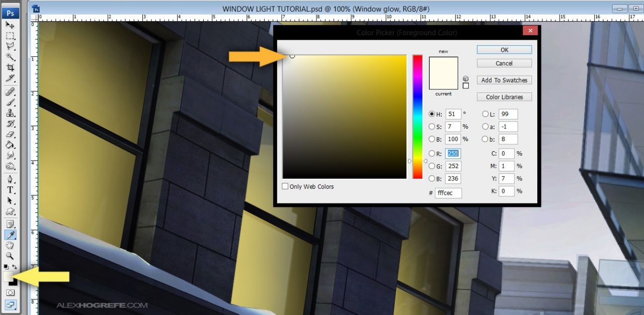Select the Zoom tool in toolbar
Image resolution: width=644 pixels, height=315 pixels.
(10, 256)
